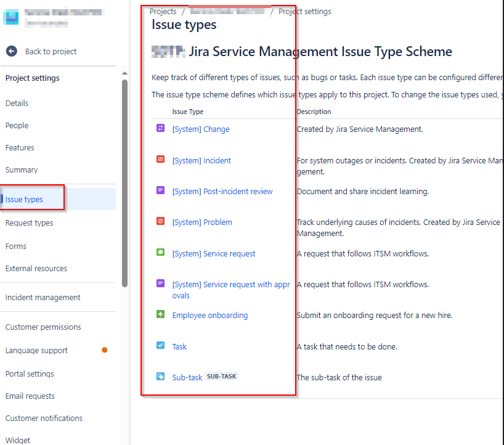Click 'A task that needs to be done.'
The image size is (504, 445).
pyautogui.click(x=347, y=346)
